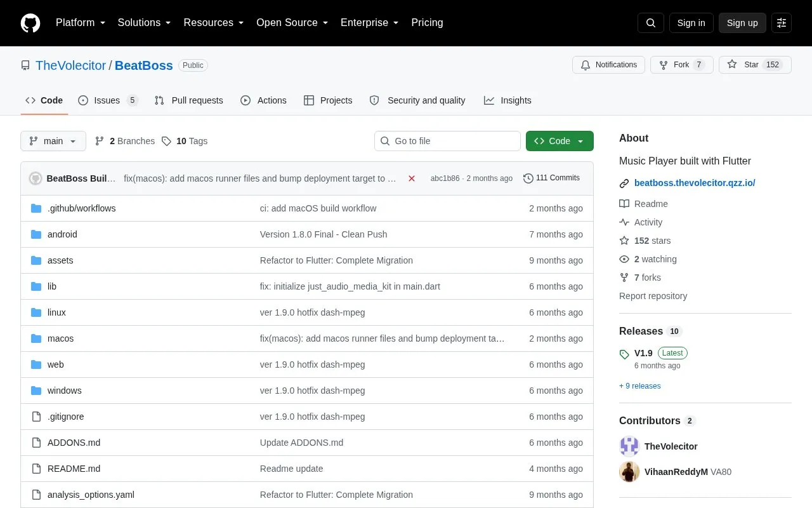This screenshot has width=812, height=508.
Task: Click the Sign up button
Action: (x=742, y=23)
